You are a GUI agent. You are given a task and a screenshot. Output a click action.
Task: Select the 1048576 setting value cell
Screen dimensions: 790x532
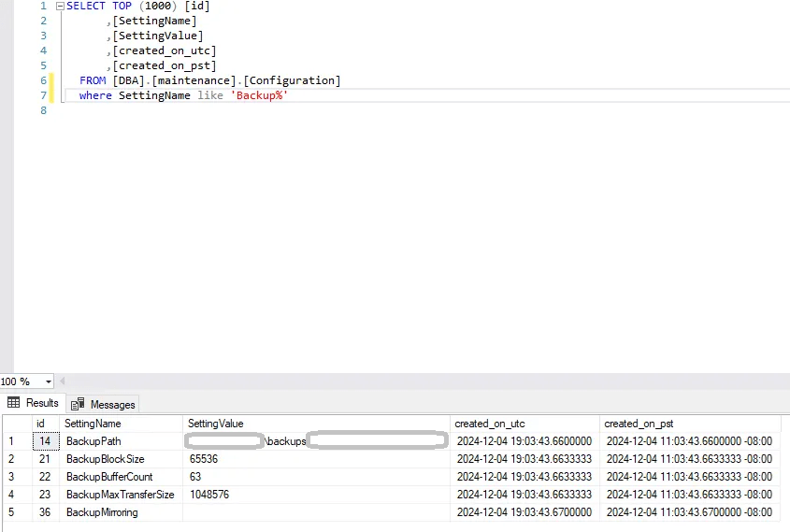pos(209,495)
